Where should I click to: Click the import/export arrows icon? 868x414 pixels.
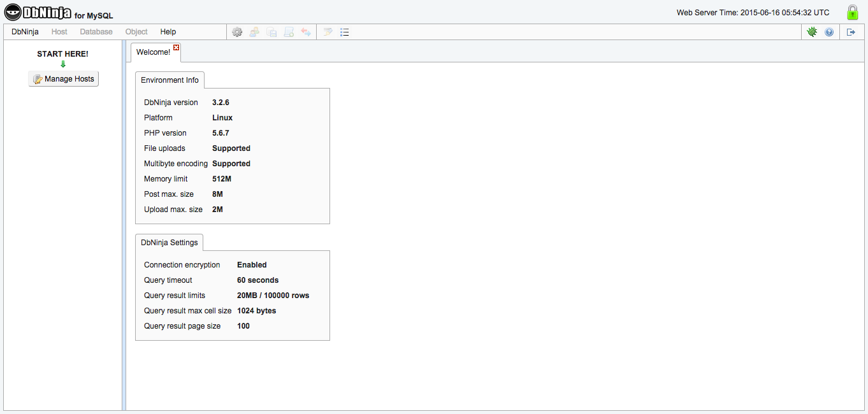tap(306, 32)
